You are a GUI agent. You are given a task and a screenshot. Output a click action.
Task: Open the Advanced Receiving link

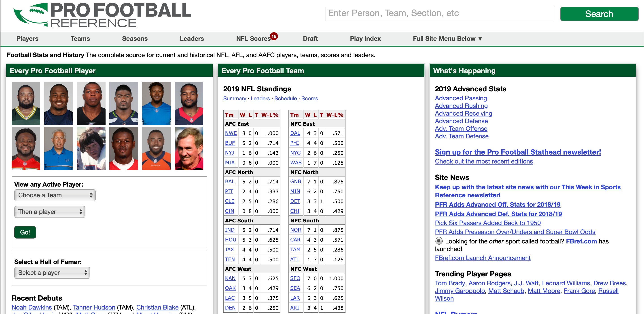point(464,113)
